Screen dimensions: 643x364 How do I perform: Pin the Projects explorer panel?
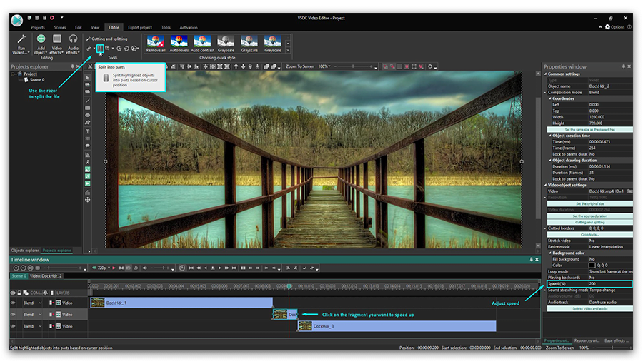tap(72, 66)
